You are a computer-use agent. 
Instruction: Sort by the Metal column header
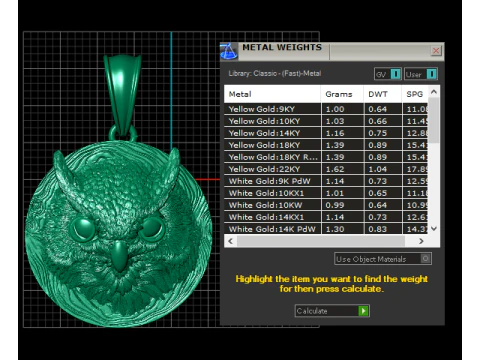coord(272,94)
